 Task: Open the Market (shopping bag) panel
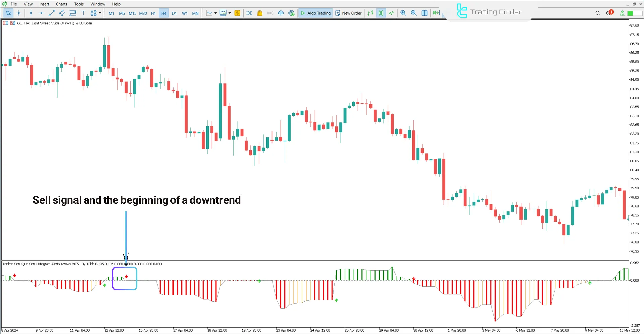pyautogui.click(x=259, y=13)
